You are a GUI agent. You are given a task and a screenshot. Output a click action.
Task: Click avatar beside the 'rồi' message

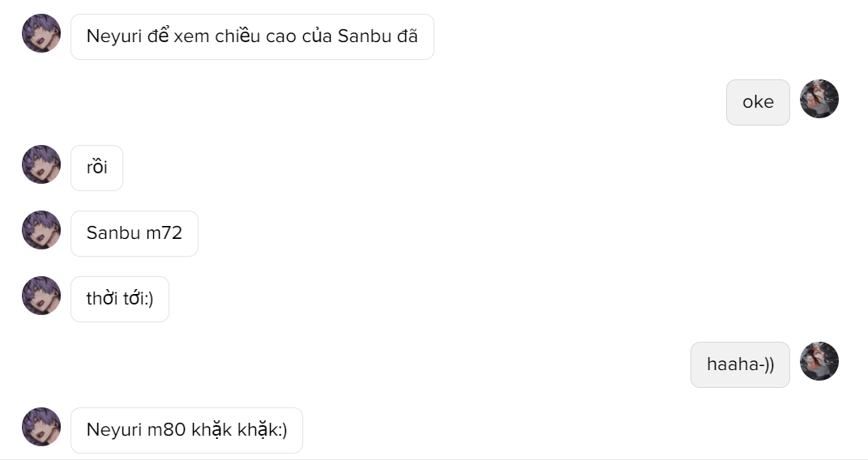pos(41,164)
